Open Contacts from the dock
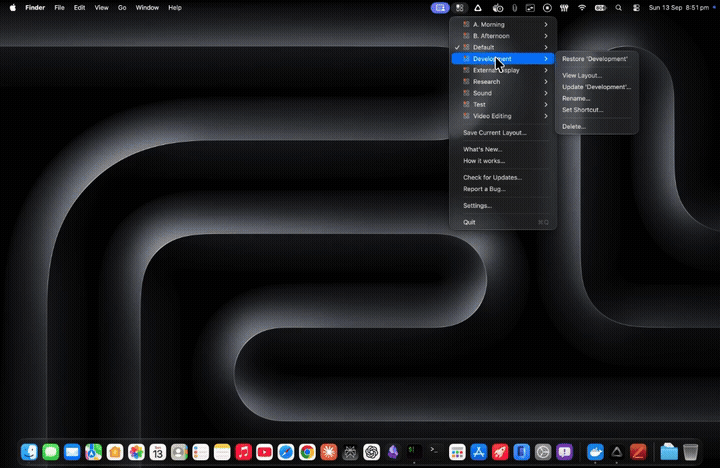 tap(179, 452)
